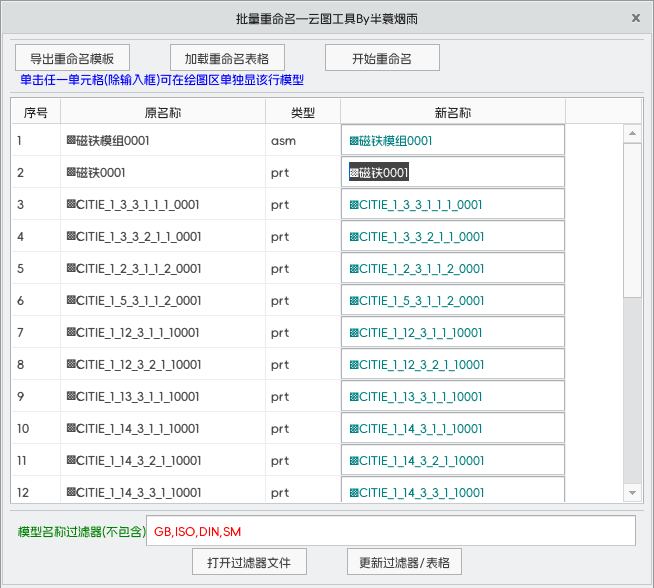Click scrollbar up arrow in table
This screenshot has width=654, height=588.
coord(632,133)
